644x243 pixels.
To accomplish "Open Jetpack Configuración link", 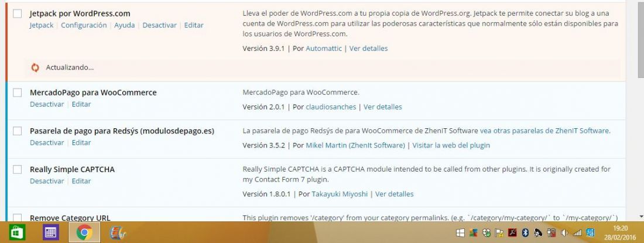I will click(x=84, y=25).
